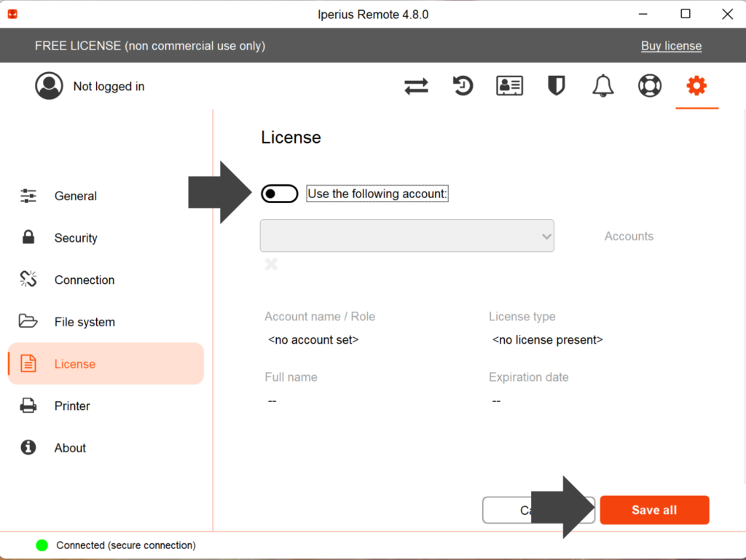
Task: Click the Iperius Remote app logo
Action: 13,15
